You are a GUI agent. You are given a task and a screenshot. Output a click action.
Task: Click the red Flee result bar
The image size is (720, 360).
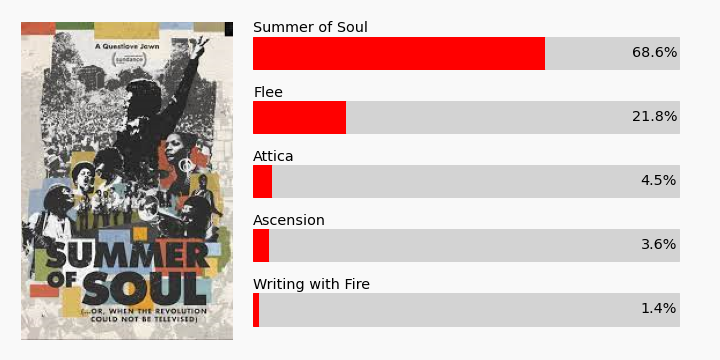(x=299, y=118)
